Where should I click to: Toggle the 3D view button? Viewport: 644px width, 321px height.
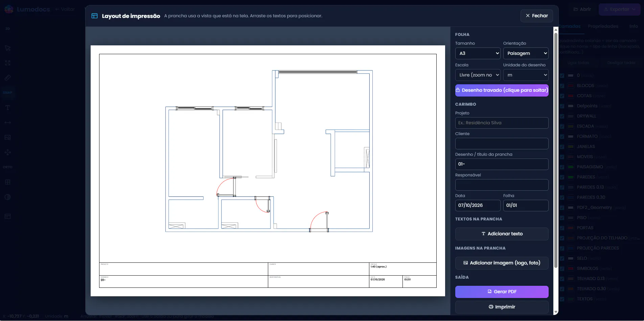coord(8,29)
